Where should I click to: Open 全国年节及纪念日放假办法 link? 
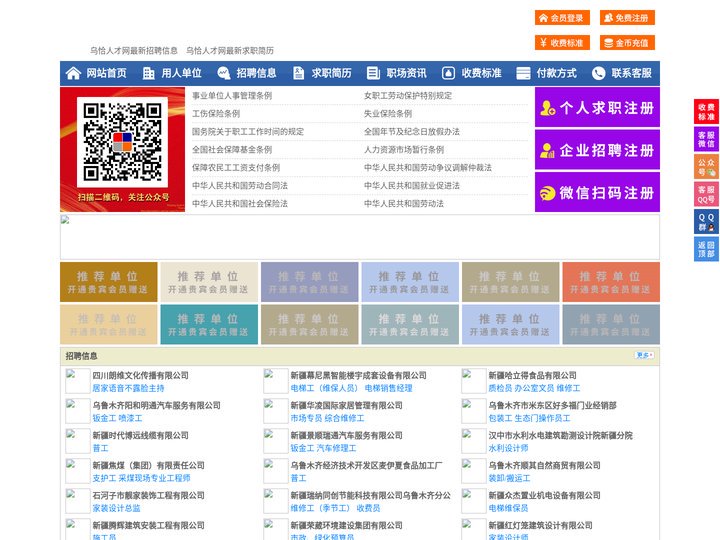412,131
